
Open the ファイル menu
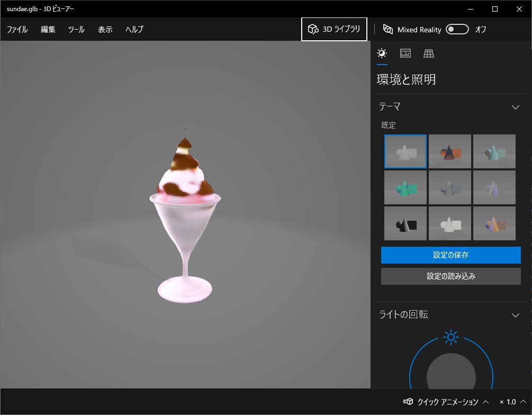click(17, 30)
